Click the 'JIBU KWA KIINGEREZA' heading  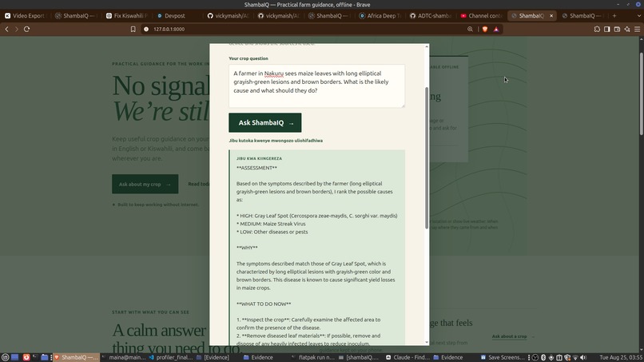pyautogui.click(x=259, y=158)
